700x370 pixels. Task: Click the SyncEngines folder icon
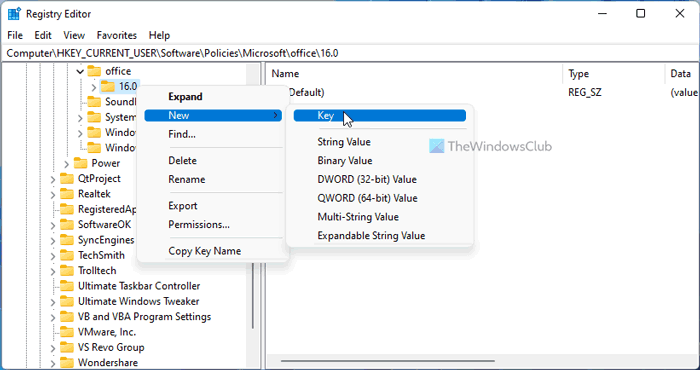tap(67, 240)
